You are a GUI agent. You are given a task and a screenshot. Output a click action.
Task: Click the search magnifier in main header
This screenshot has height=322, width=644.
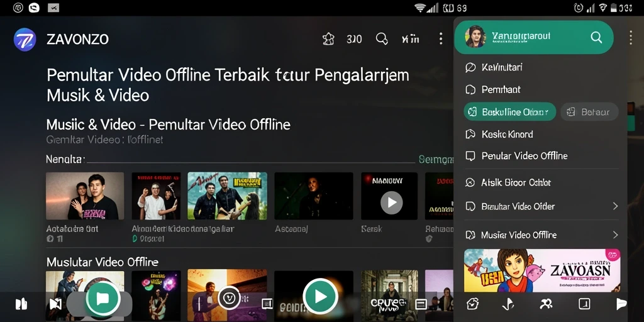(x=382, y=39)
